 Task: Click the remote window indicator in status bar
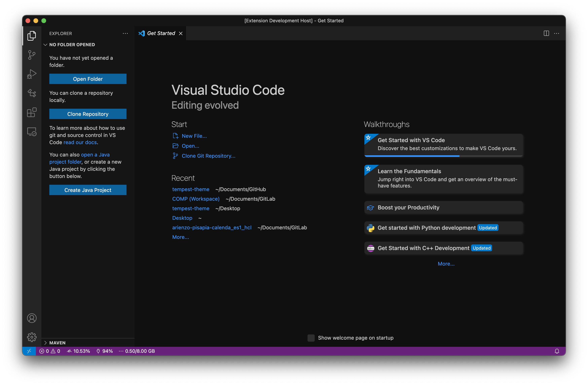[x=29, y=351]
